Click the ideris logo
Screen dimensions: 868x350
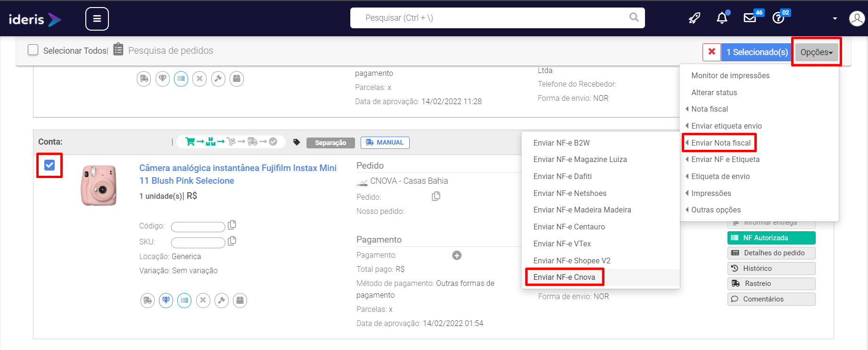point(35,19)
